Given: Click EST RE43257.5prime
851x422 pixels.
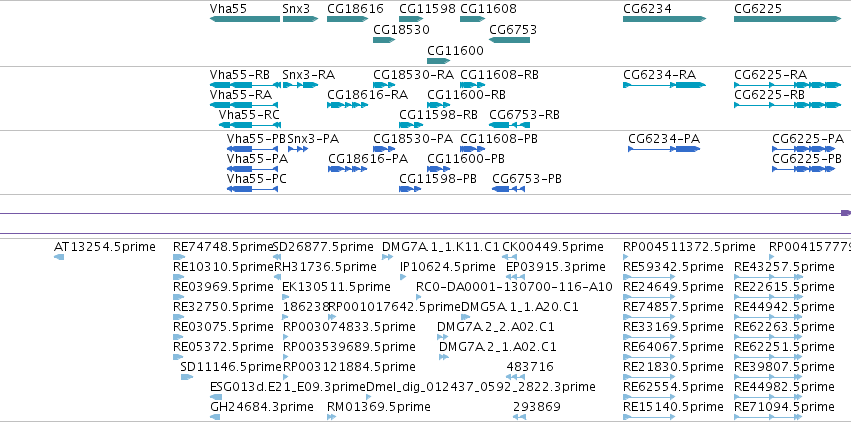Looking at the screenshot, I should click(769, 277).
